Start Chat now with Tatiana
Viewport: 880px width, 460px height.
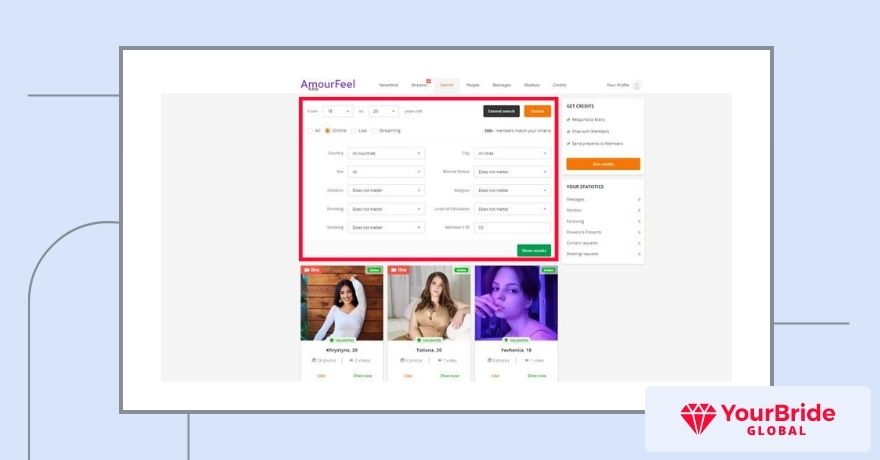point(450,376)
